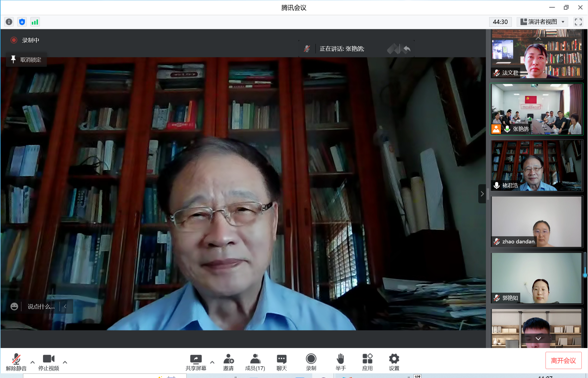Open 设置 settings gear
588x378 pixels.
coord(394,362)
